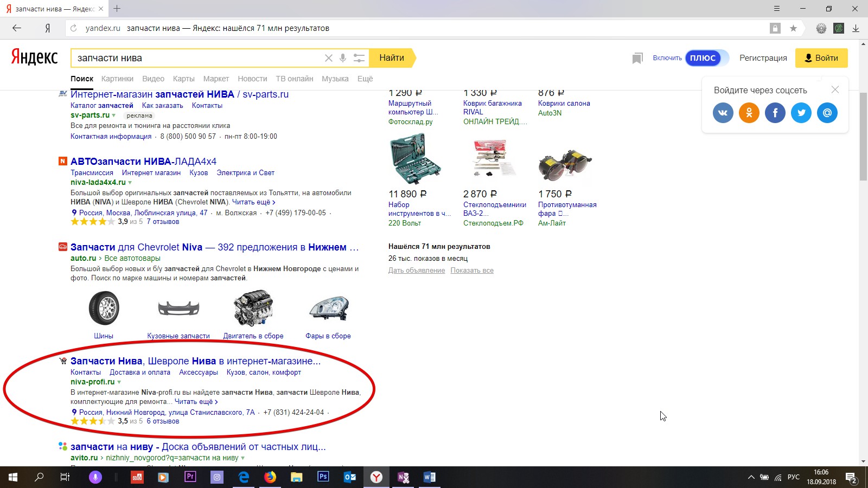Enable the Яндекс Плюс toggle
The image size is (868, 488).
coord(707,58)
